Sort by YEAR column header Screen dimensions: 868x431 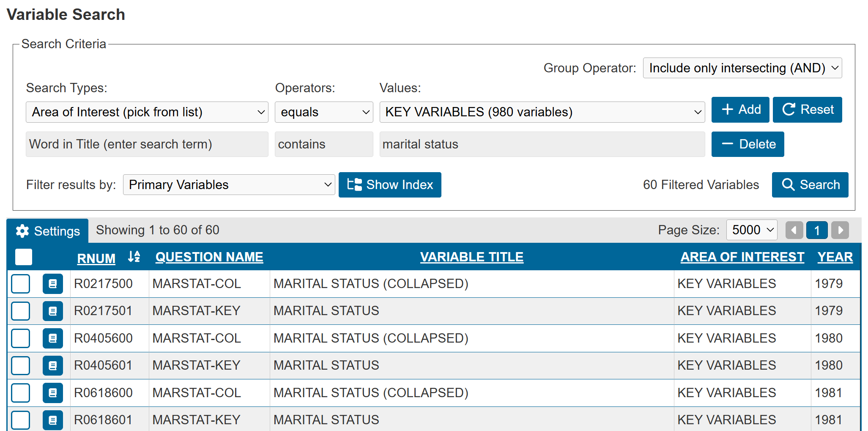835,257
